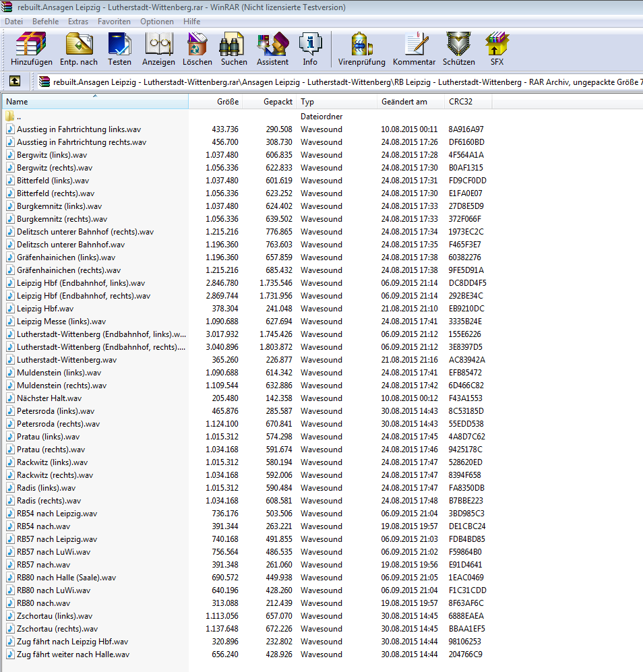The height and width of the screenshot is (672, 643).
Task: Click audio icon of RB80 nach LuWi.wav
Action: (x=10, y=590)
